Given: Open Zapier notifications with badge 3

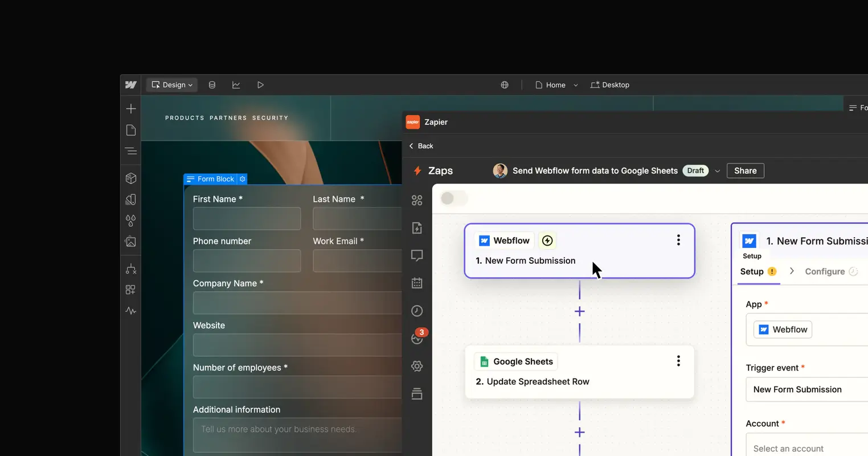Looking at the screenshot, I should [416, 338].
